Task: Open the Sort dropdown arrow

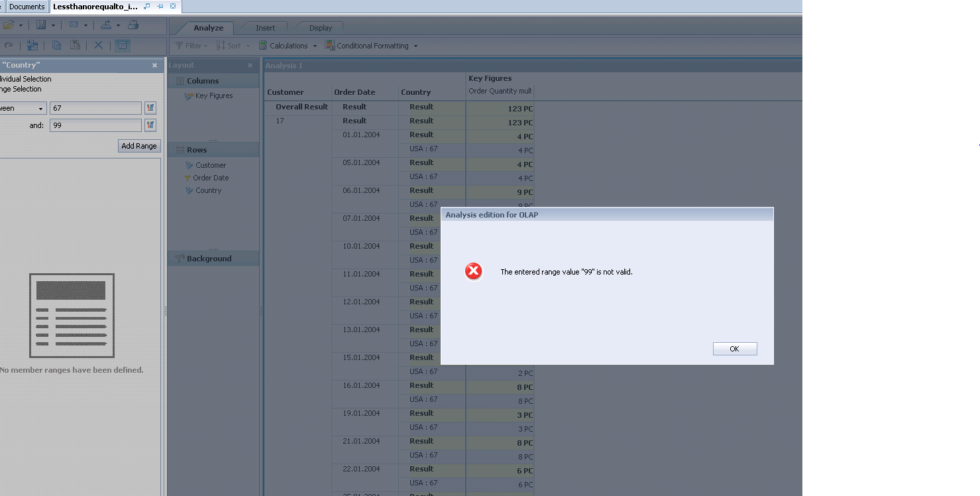Action: [x=248, y=46]
